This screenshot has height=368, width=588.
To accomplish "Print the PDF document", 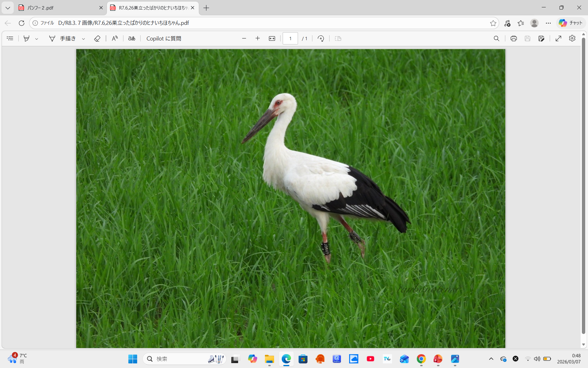I will pyautogui.click(x=514, y=38).
